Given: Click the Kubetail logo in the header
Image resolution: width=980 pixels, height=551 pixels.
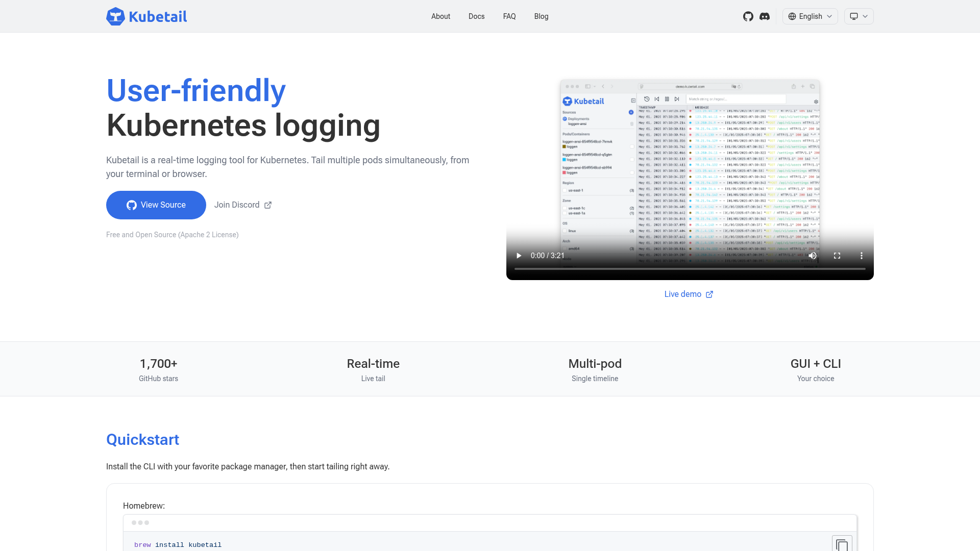Looking at the screenshot, I should [x=146, y=16].
